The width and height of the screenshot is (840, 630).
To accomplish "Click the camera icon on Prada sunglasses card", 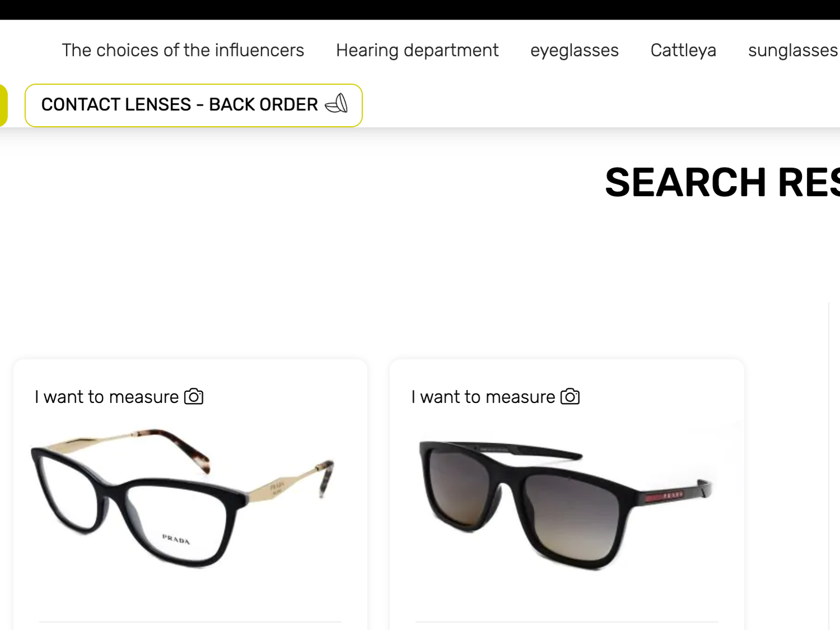I will coord(570,396).
